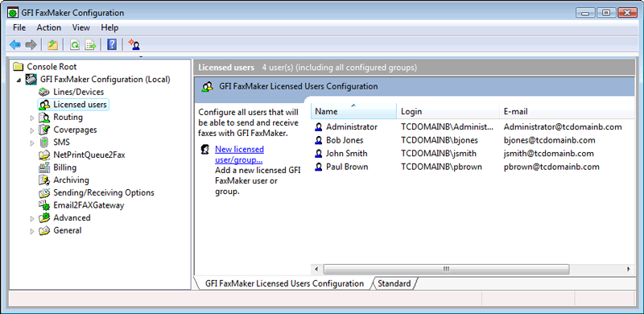Switch to the Standard tab

click(394, 283)
